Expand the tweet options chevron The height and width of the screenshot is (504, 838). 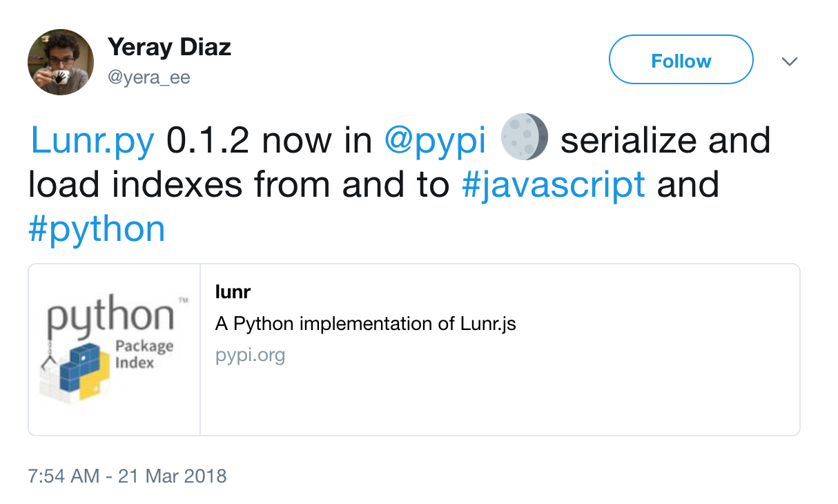pyautogui.click(x=789, y=61)
